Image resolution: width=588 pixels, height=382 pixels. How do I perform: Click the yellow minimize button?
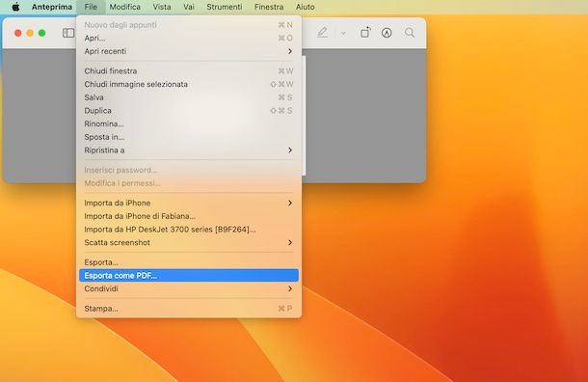[30, 33]
